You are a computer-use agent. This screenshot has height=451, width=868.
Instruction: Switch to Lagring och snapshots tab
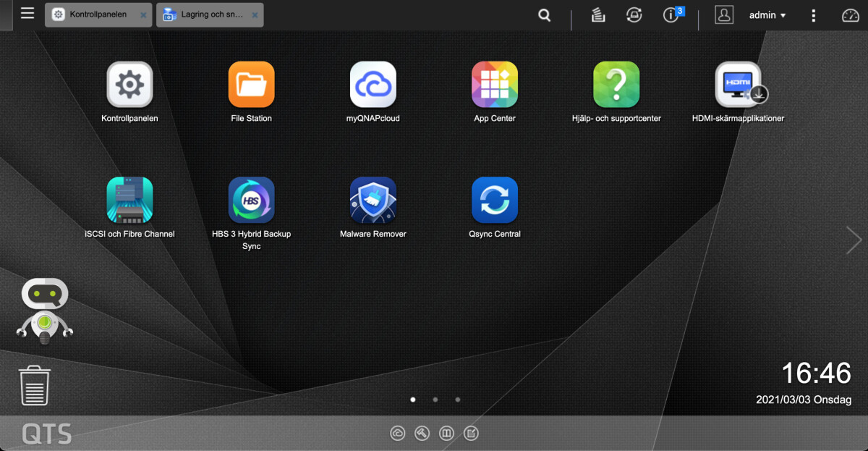coord(210,14)
